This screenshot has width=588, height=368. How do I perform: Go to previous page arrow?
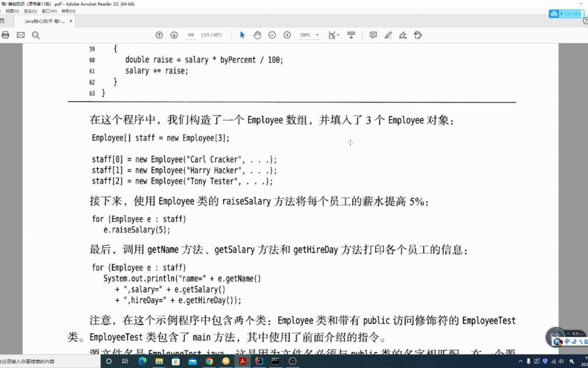tap(159, 35)
